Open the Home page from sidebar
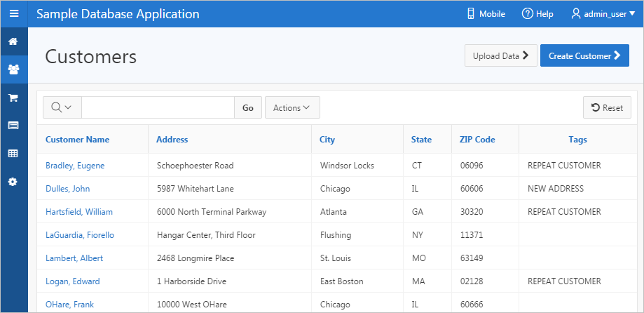Image resolution: width=644 pixels, height=313 pixels. (13, 41)
